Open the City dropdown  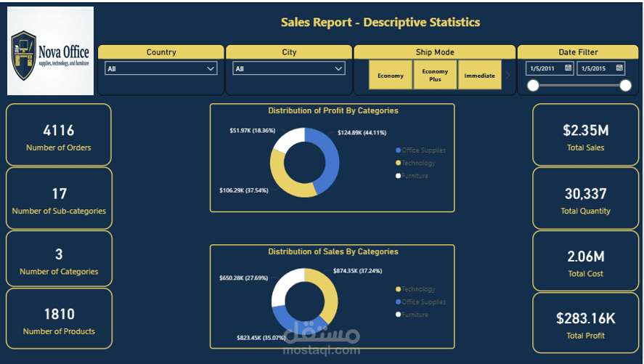tap(289, 68)
